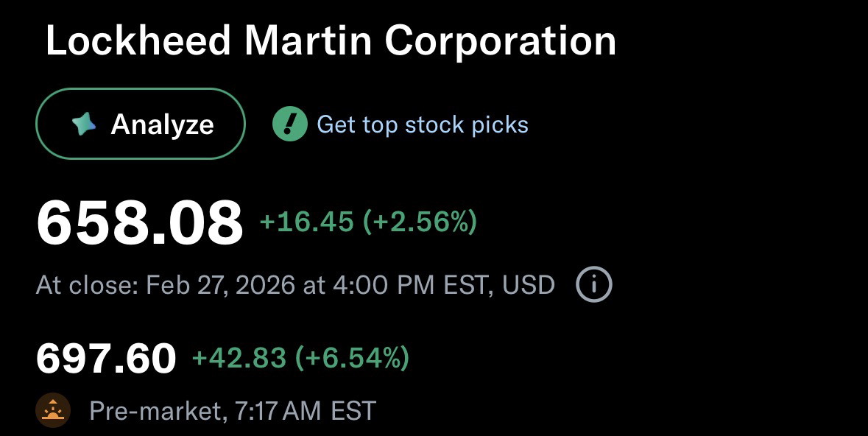This screenshot has height=436, width=868.
Task: Open the info icon beside USD
Action: point(593,285)
